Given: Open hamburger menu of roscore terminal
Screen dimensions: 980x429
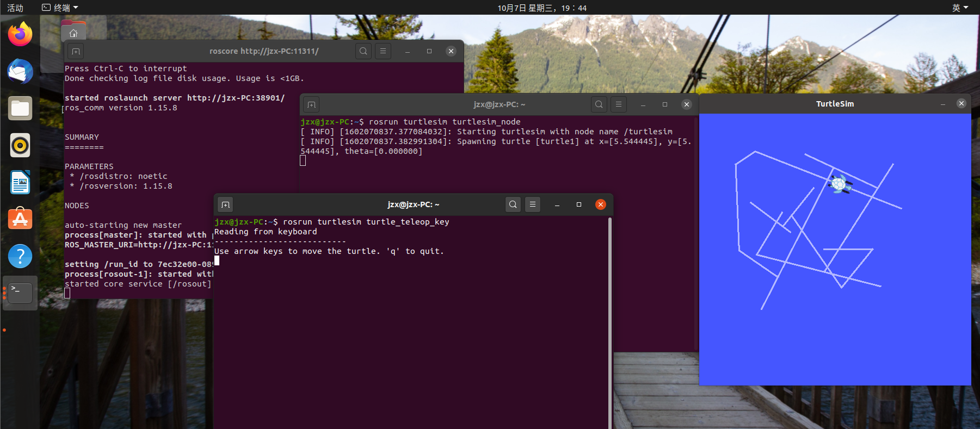Looking at the screenshot, I should [x=383, y=51].
